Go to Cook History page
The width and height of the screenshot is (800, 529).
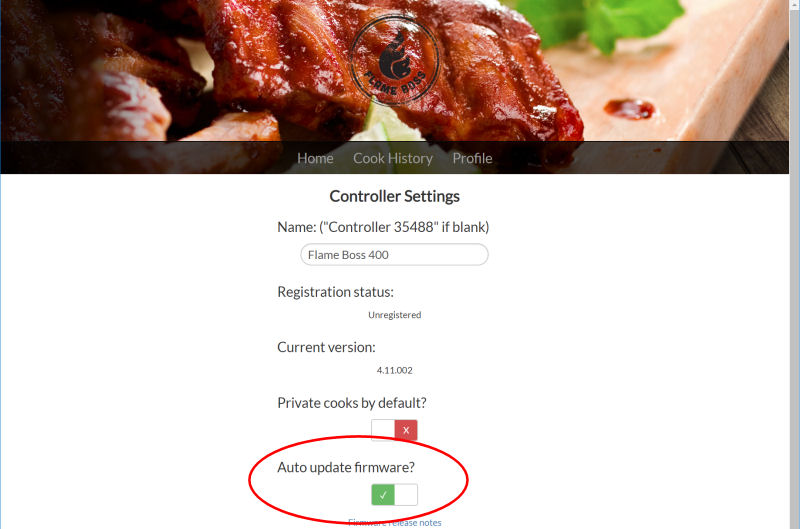393,158
